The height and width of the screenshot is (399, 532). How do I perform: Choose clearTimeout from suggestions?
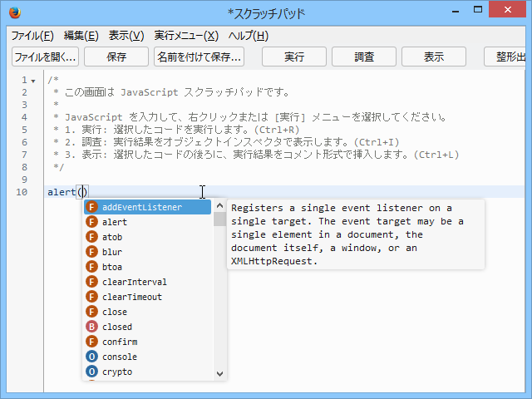(148, 297)
